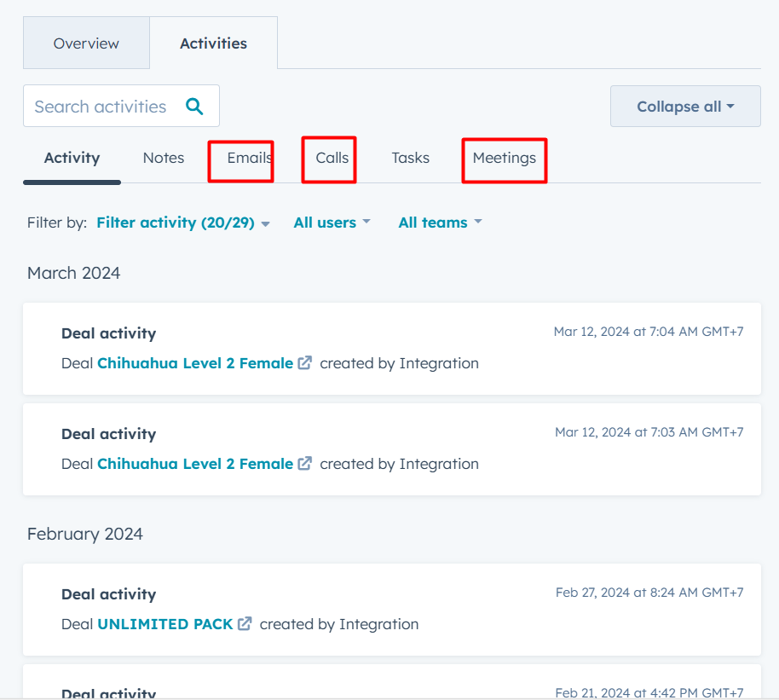779x700 pixels.
Task: Click external link icon on 7:04 AM Chihuahua deal
Action: [305, 362]
